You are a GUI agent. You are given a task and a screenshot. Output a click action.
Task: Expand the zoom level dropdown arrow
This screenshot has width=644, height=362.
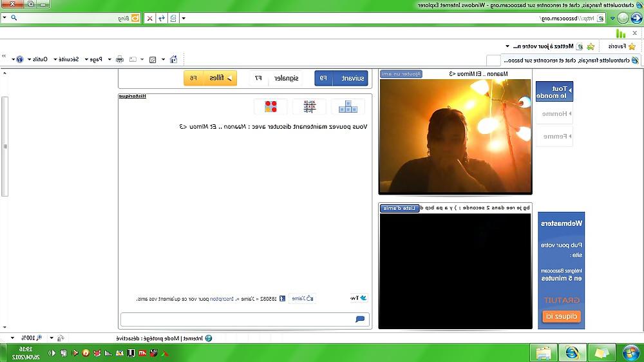pyautogui.click(x=12, y=338)
